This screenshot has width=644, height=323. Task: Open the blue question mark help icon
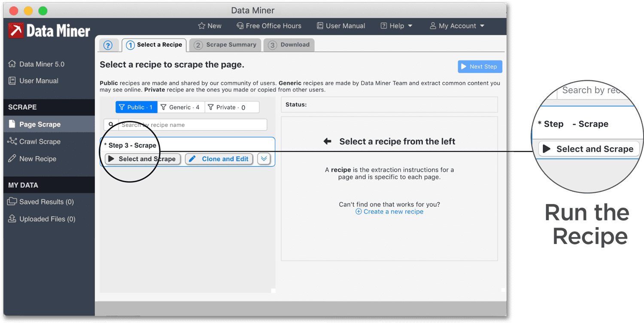(x=109, y=45)
